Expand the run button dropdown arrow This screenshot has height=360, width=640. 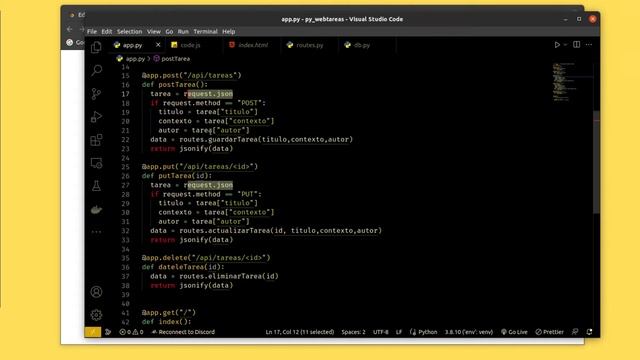tap(565, 45)
